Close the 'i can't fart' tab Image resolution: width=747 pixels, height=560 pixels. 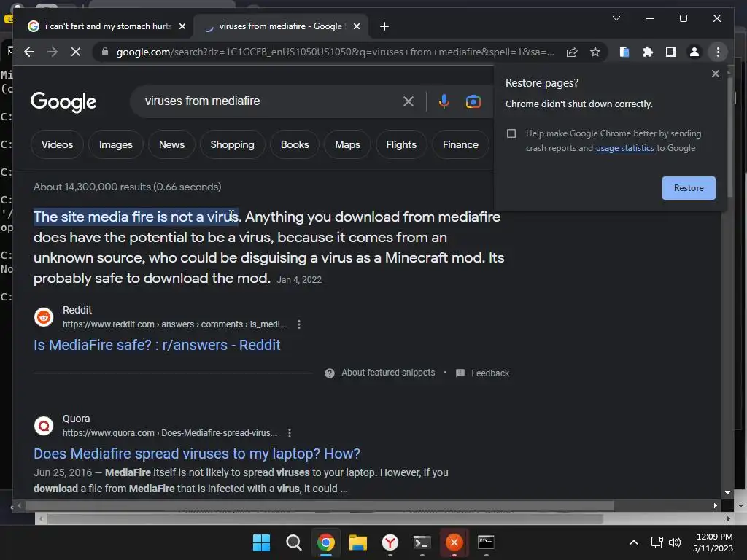182,26
